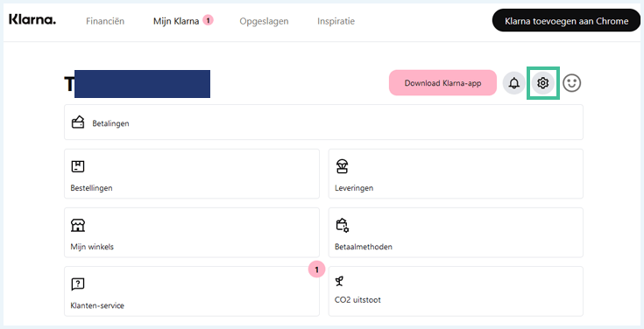Image resolution: width=644 pixels, height=329 pixels.
Task: Open settings via the gear icon
Action: [x=542, y=83]
